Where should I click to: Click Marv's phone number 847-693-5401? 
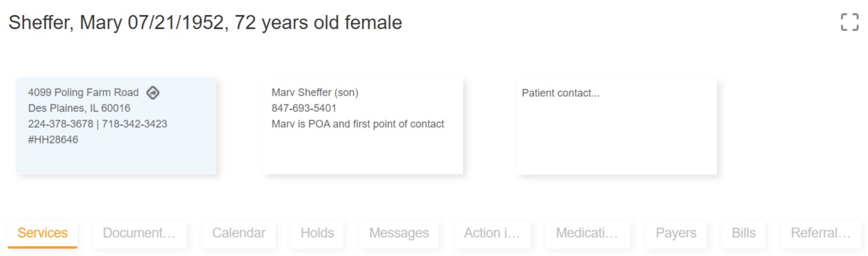pos(304,108)
